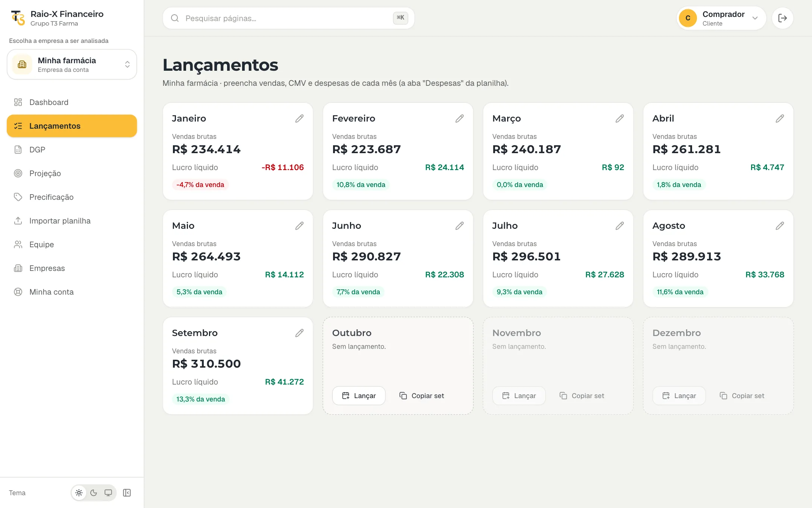Open Julho edit pencil icon

(x=620, y=226)
